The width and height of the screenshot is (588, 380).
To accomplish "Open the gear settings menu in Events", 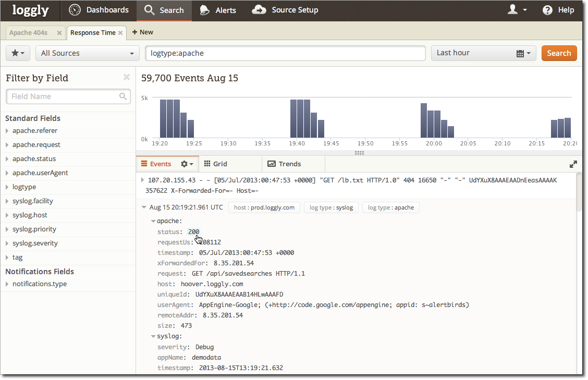I will pyautogui.click(x=186, y=164).
